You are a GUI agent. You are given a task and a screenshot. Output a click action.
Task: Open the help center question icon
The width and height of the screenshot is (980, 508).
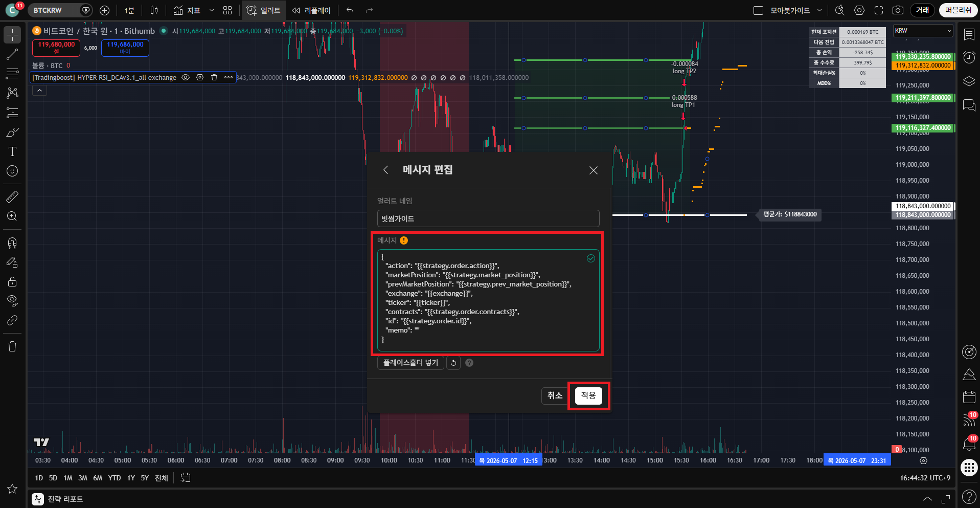tap(969, 496)
